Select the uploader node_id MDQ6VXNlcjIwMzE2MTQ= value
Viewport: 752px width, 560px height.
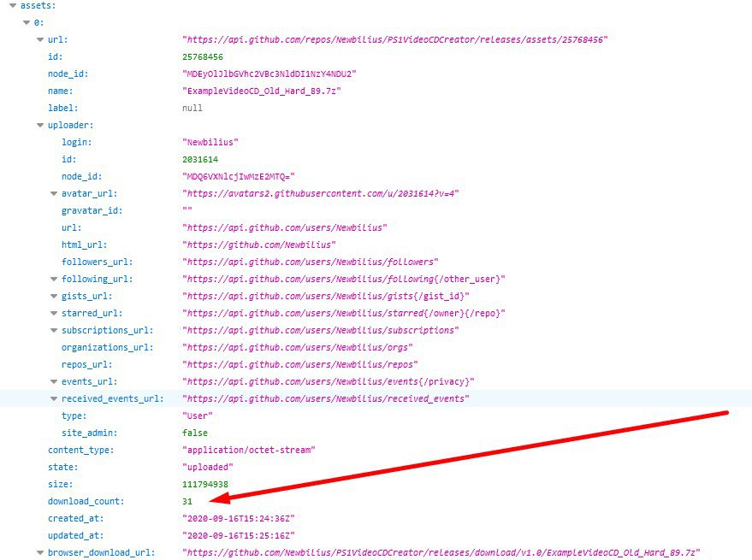(239, 176)
